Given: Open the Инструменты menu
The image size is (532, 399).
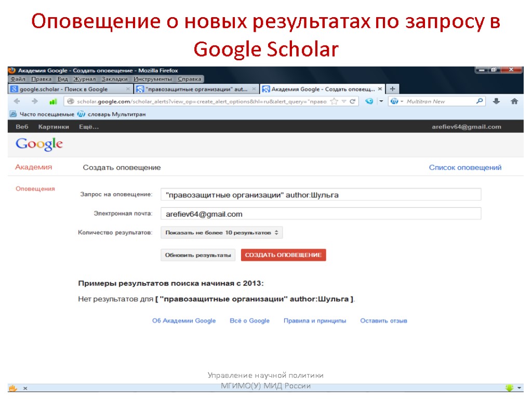Looking at the screenshot, I should 153,79.
